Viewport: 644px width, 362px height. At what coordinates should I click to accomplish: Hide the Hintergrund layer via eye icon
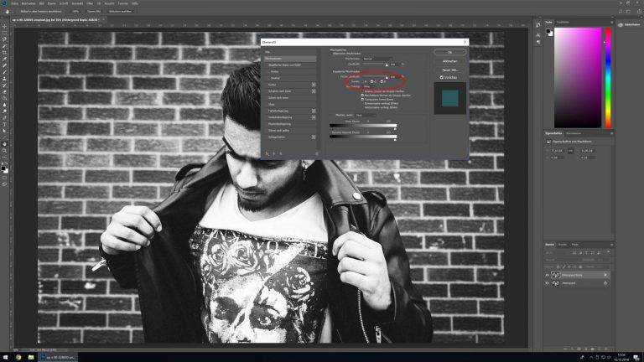point(547,283)
